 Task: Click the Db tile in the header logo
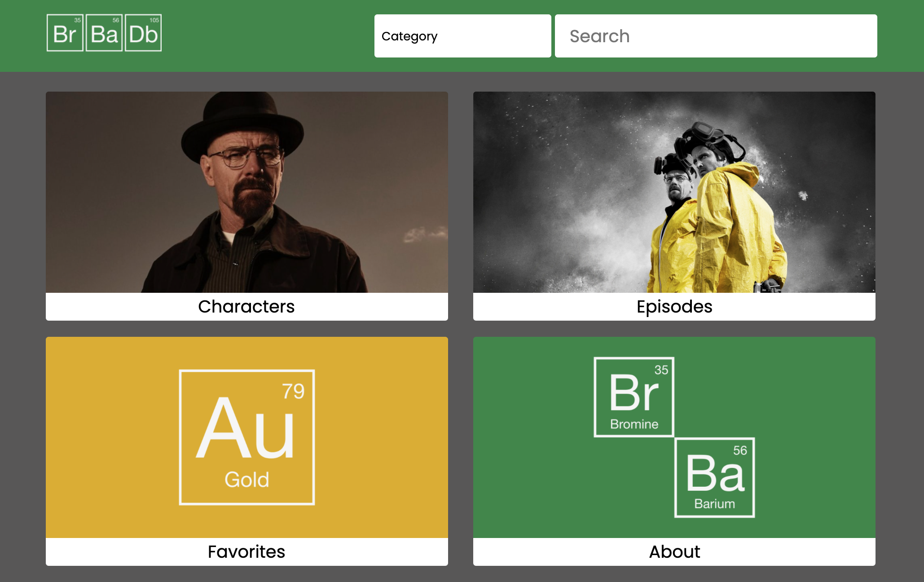click(143, 32)
